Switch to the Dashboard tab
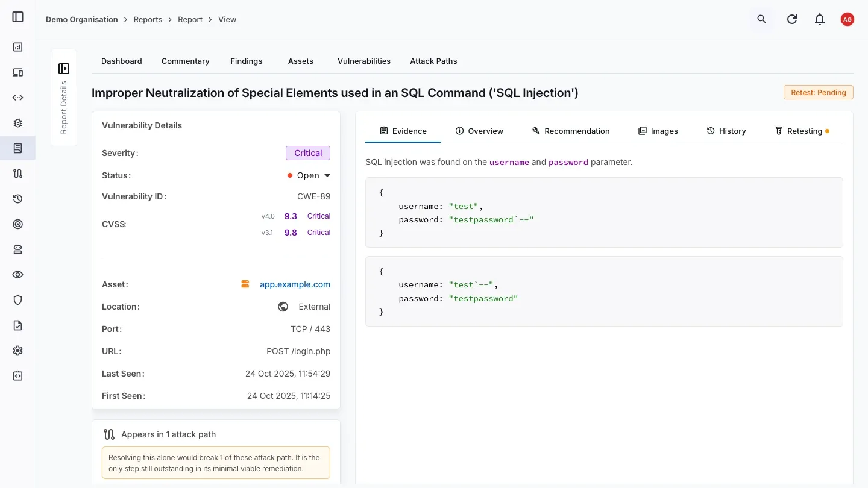 coord(122,61)
